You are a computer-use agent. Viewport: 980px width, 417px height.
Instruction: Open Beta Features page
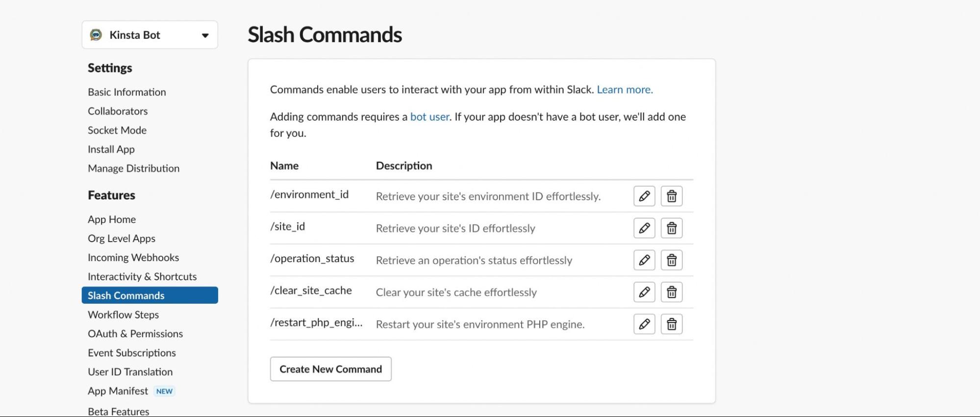coord(119,412)
